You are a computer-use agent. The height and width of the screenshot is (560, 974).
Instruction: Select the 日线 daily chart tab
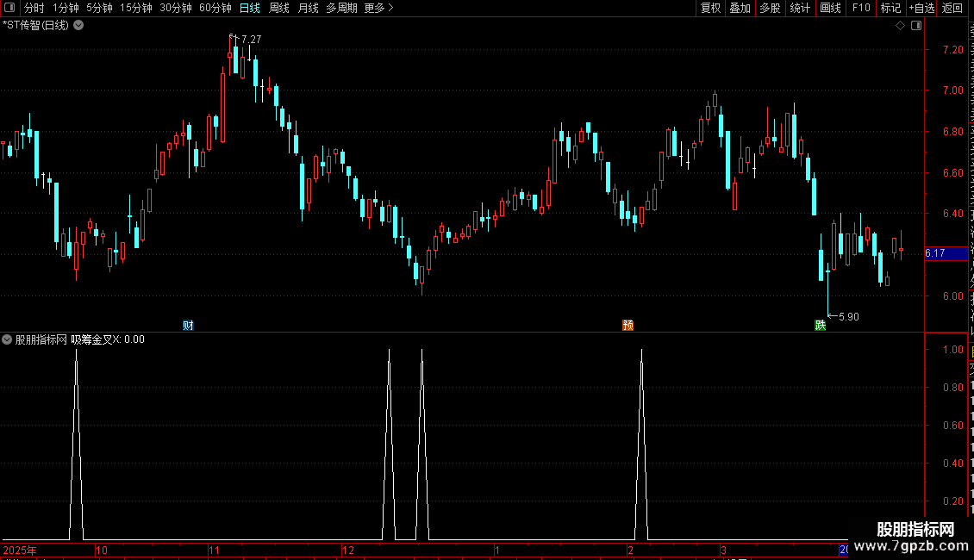pos(250,8)
